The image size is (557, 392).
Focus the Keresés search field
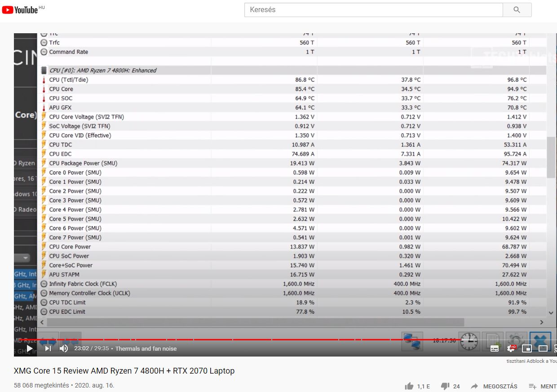[x=374, y=9]
